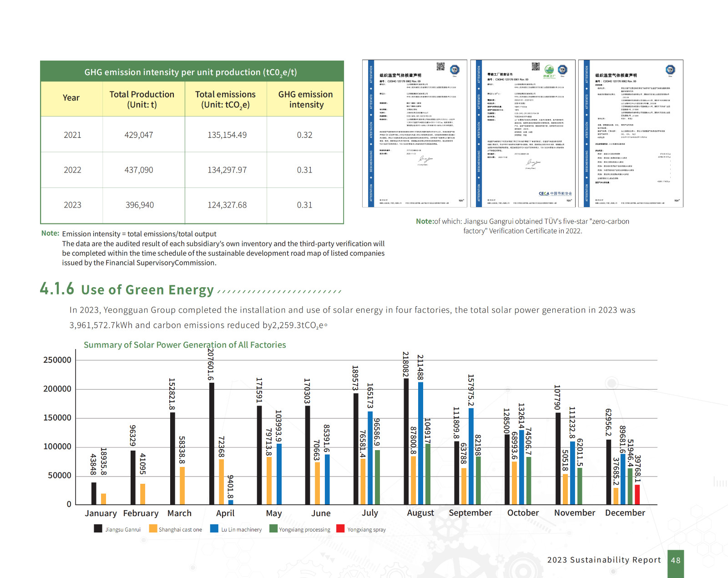This screenshot has height=578, width=728.
Task: Click the red Yongxiang spray legend swatch
Action: tap(340, 528)
